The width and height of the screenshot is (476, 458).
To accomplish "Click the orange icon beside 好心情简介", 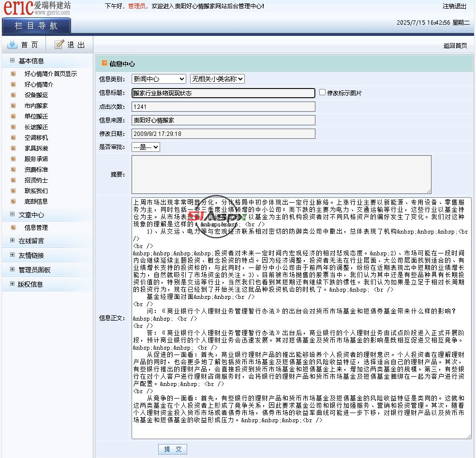I will tap(13, 84).
